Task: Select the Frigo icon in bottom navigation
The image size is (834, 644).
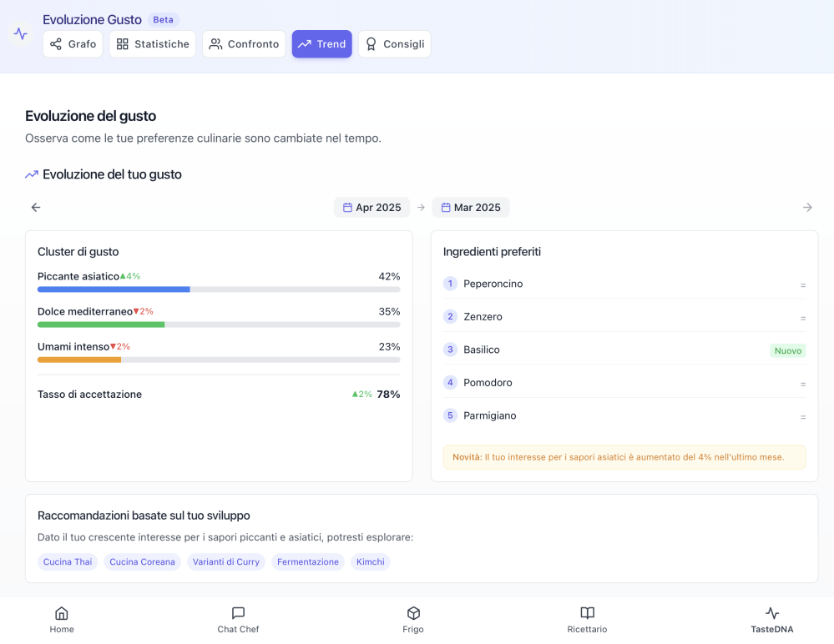Action: tap(413, 619)
